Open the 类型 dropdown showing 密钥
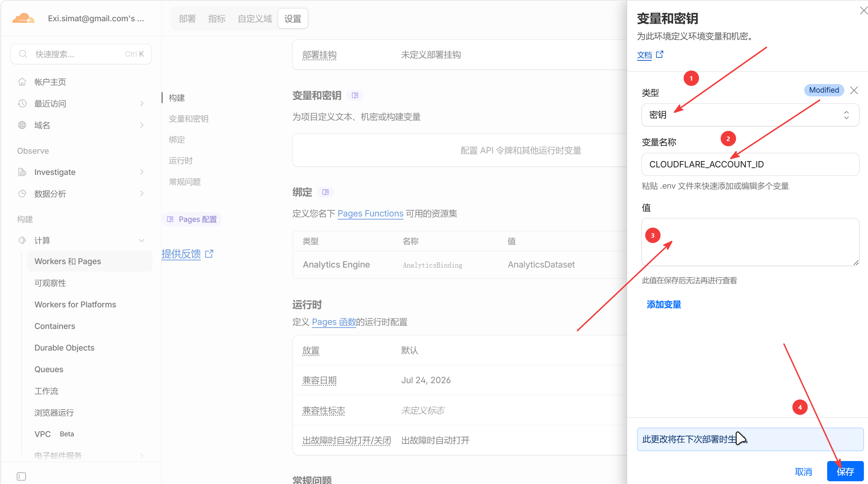Image resolution: width=868 pixels, height=484 pixels. coord(750,115)
